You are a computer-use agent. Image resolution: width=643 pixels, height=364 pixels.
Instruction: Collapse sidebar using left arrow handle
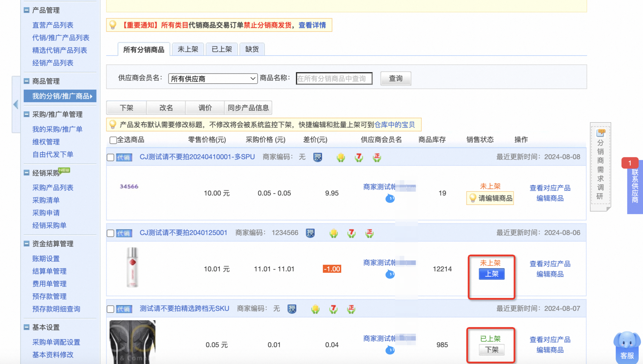pyautogui.click(x=16, y=104)
